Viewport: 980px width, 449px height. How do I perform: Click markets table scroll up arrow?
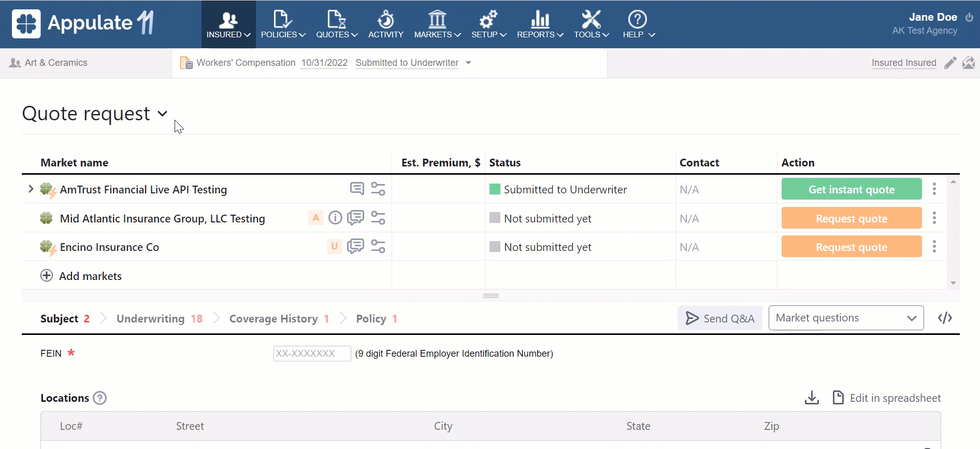click(953, 181)
